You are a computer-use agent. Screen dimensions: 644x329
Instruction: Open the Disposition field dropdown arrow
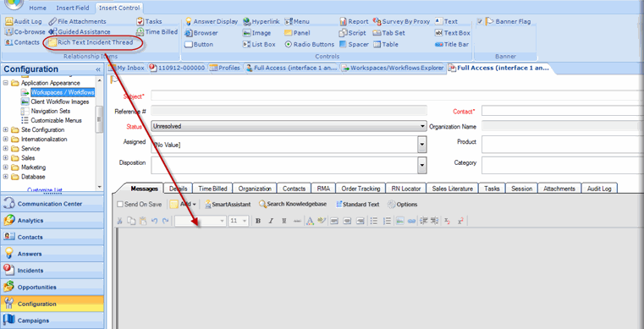[422, 165]
